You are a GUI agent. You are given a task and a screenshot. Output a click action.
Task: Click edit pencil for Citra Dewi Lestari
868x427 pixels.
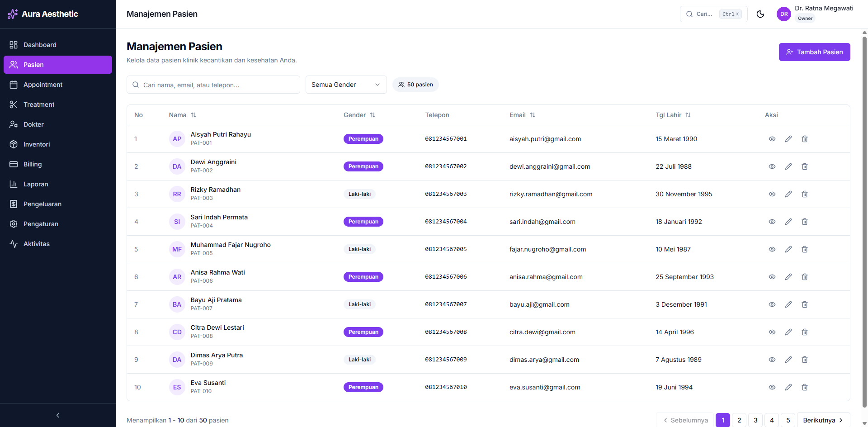[788, 332]
